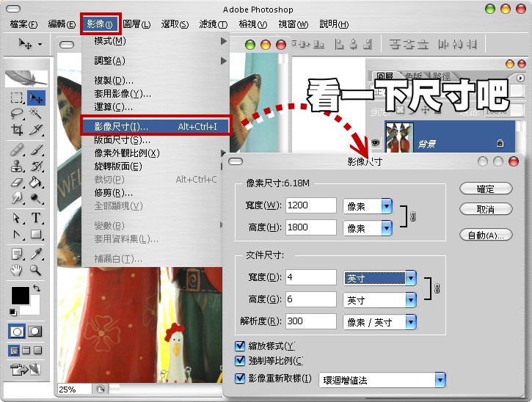Select the Eraser tool

(16, 183)
